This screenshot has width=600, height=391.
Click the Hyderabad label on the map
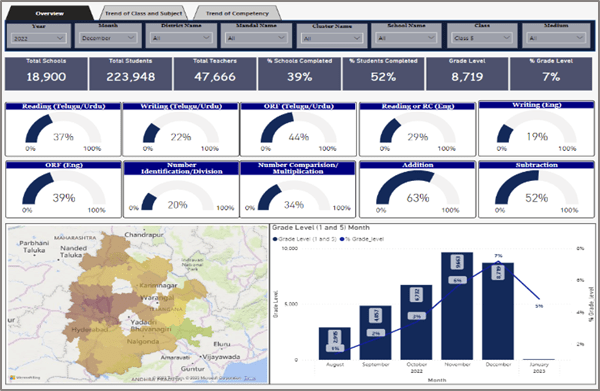coord(90,329)
